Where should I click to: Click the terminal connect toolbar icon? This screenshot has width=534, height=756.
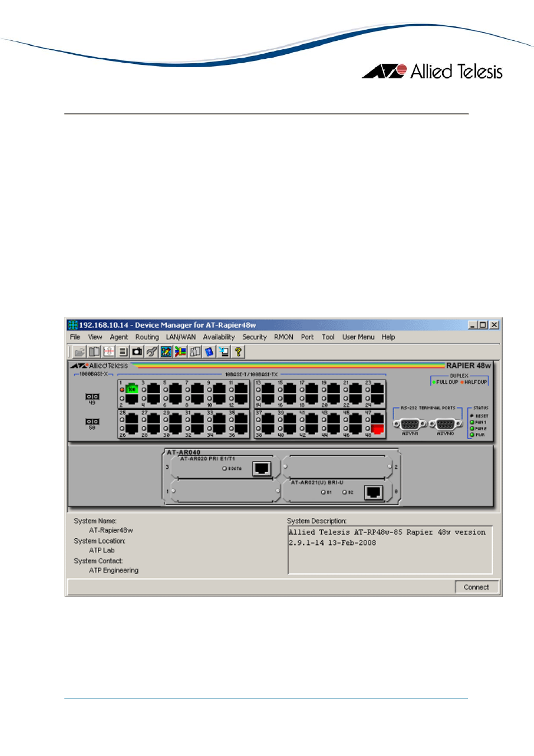224,352
